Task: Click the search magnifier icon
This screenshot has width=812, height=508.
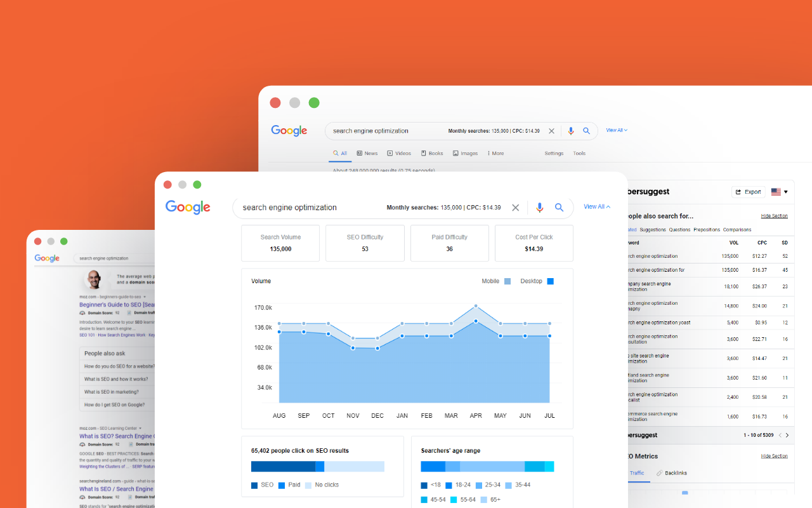Action: coord(559,208)
